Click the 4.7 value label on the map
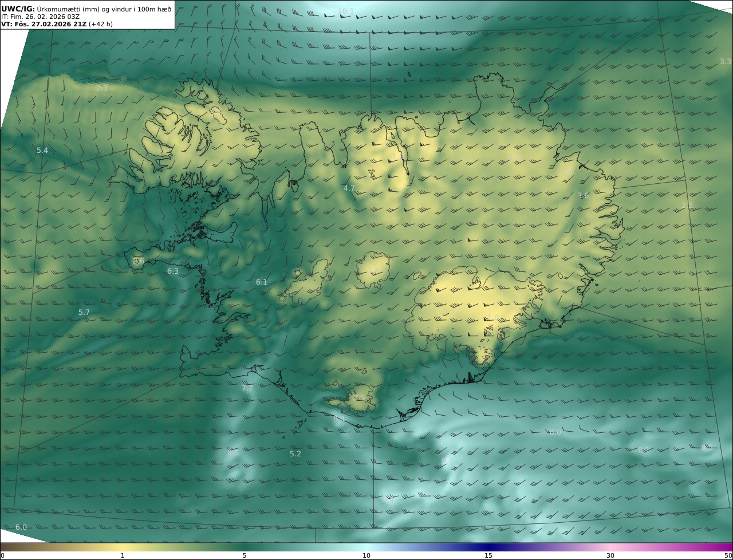 click(x=349, y=188)
